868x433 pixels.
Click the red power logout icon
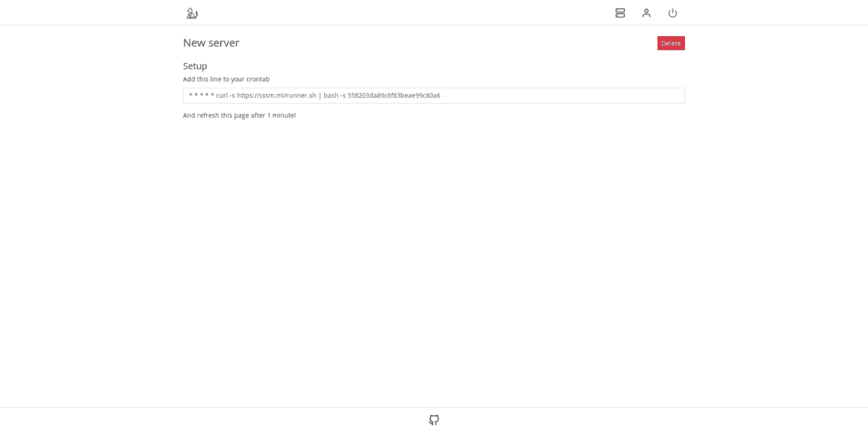click(672, 13)
